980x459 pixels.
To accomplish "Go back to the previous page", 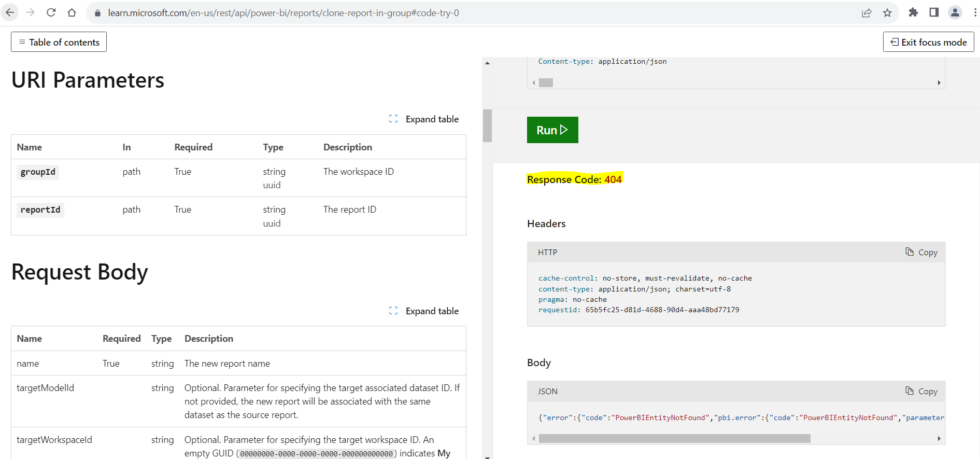I will [10, 12].
